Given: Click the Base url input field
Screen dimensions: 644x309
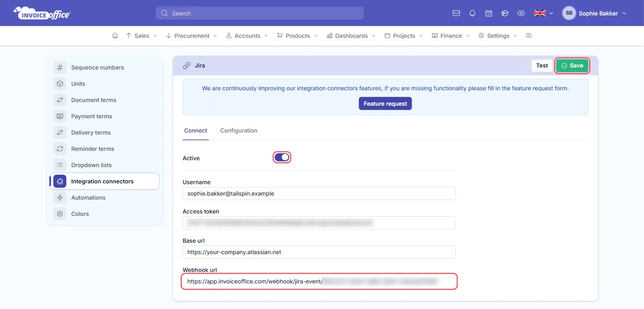Looking at the screenshot, I should [x=319, y=252].
